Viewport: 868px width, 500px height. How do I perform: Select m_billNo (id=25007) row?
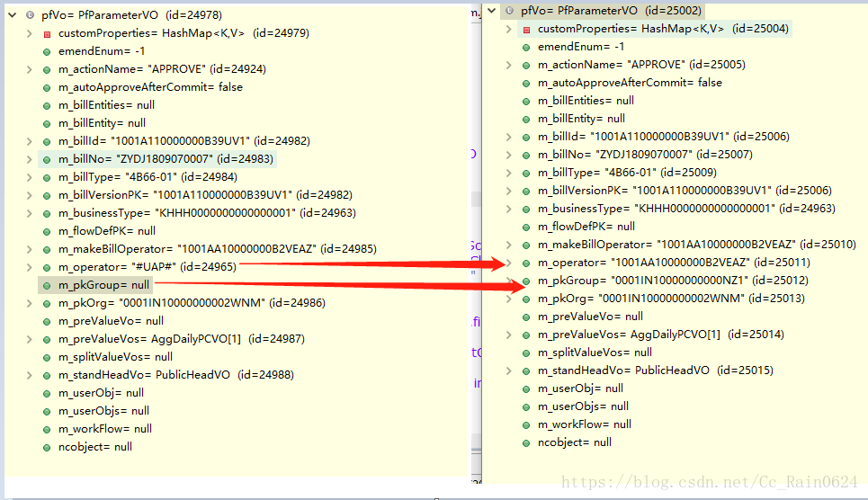tap(645, 155)
